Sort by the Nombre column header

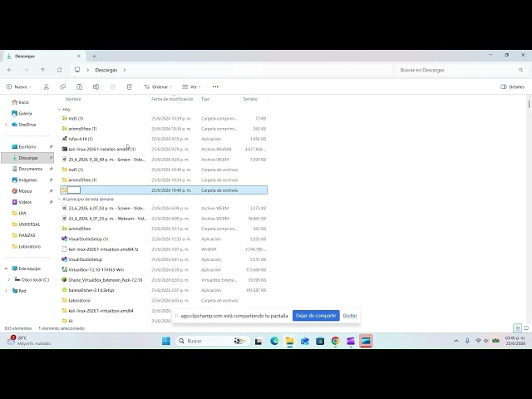[73, 99]
